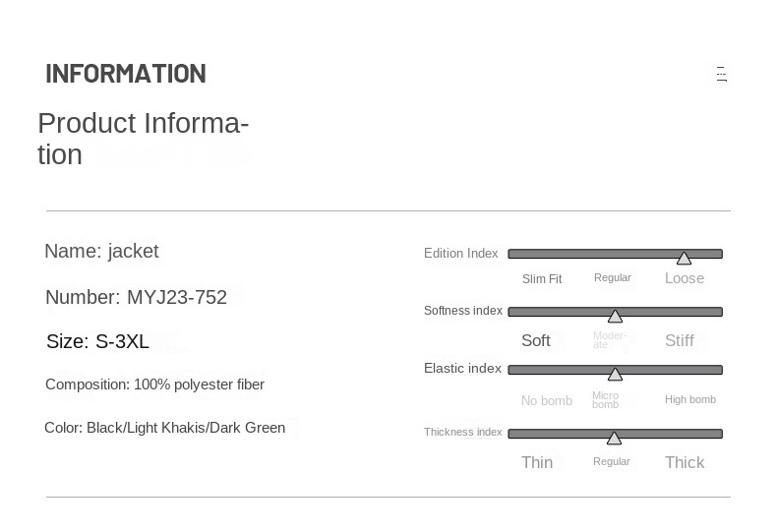Click the Number: MYJ23-752 text
Screen dimensions: 777x532
(136, 297)
